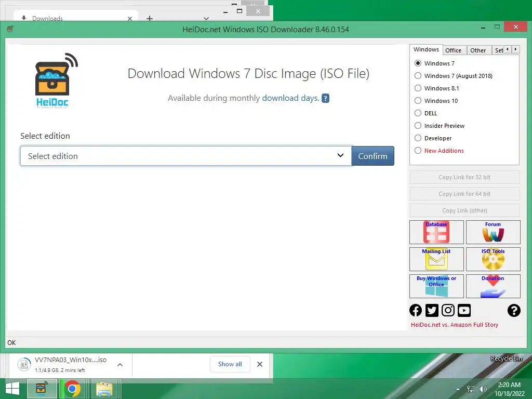Switch to the Windows tab
The image size is (532, 399).
pyautogui.click(x=426, y=49)
